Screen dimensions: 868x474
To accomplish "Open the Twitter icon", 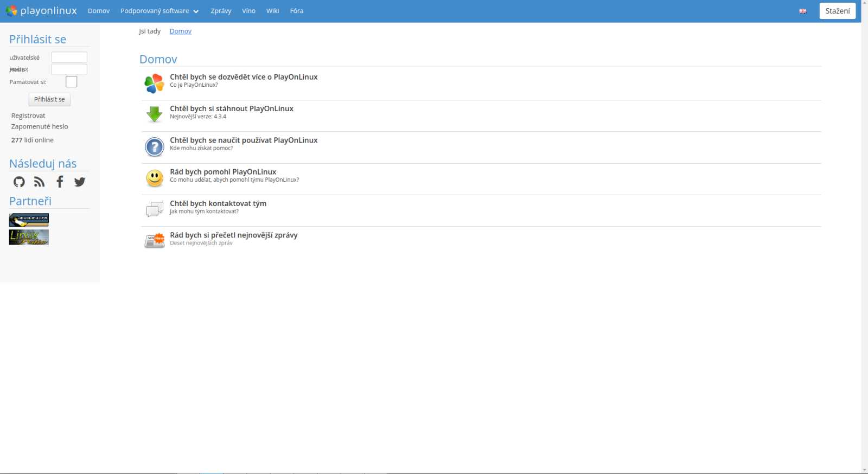I will [x=80, y=182].
